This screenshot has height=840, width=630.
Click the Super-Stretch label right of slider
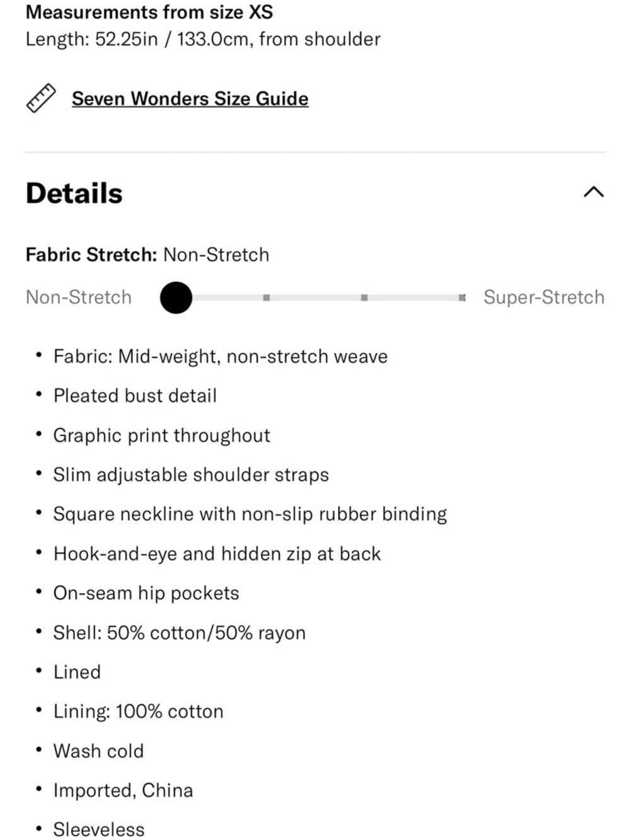click(x=544, y=297)
